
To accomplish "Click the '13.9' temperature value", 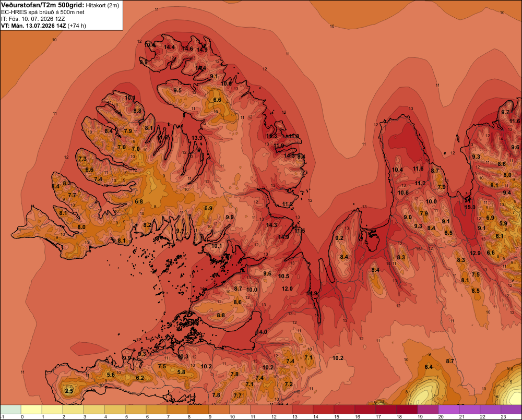I will point(197,137).
